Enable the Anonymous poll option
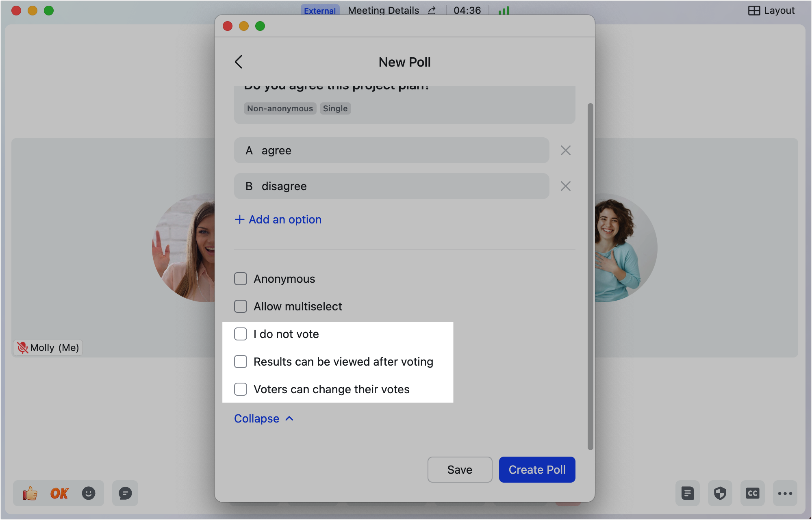Viewport: 812px width, 520px height. point(241,279)
